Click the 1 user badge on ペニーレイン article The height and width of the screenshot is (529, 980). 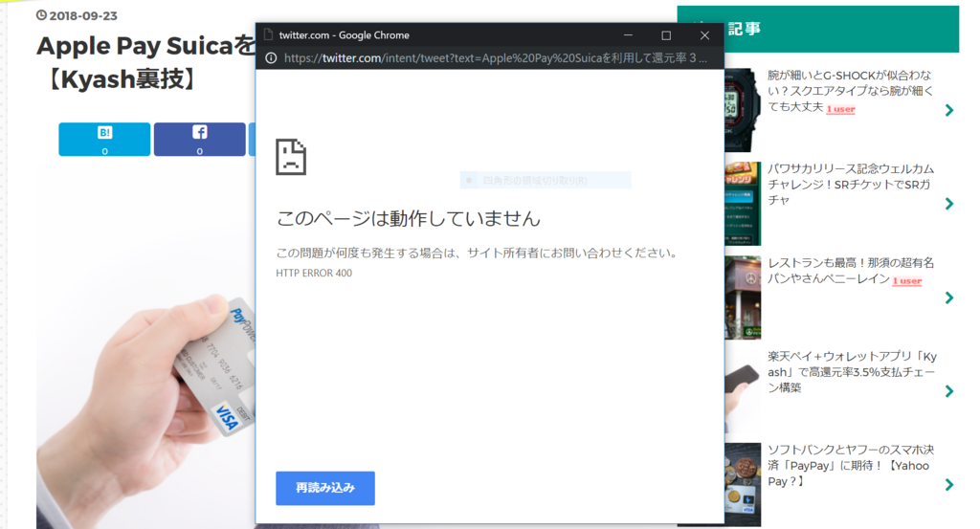click(907, 281)
